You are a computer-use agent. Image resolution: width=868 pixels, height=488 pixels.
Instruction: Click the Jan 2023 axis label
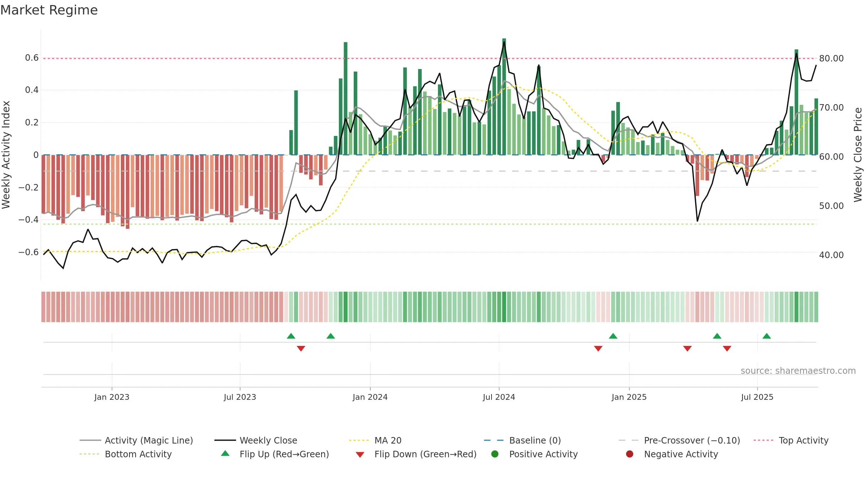(112, 397)
